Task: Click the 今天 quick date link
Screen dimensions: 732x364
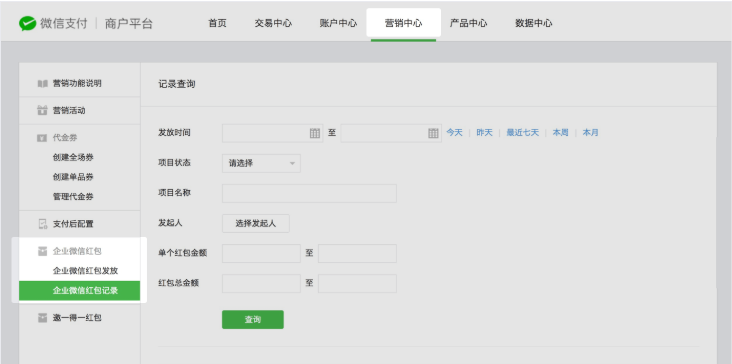Action: pyautogui.click(x=454, y=133)
